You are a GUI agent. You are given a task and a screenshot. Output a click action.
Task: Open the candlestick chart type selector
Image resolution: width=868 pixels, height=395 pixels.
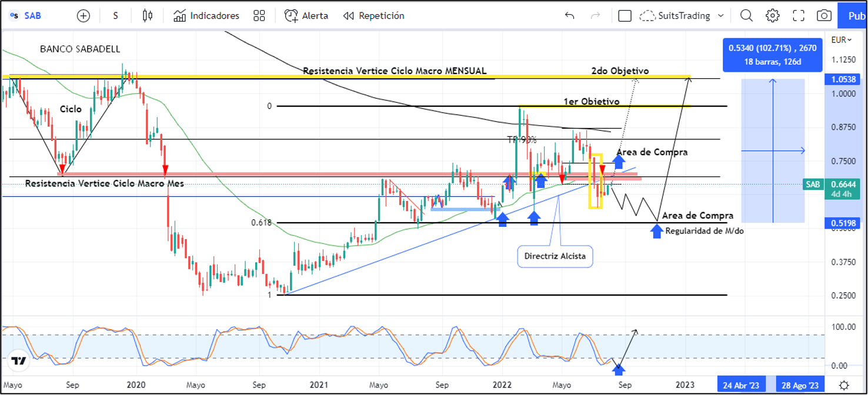click(x=148, y=16)
